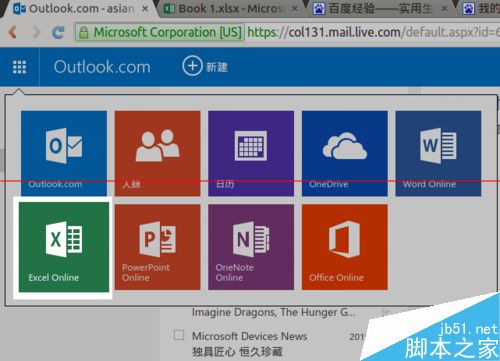Viewport: 500px width, 361px height.
Task: Open the Office Online tile
Action: 345,247
